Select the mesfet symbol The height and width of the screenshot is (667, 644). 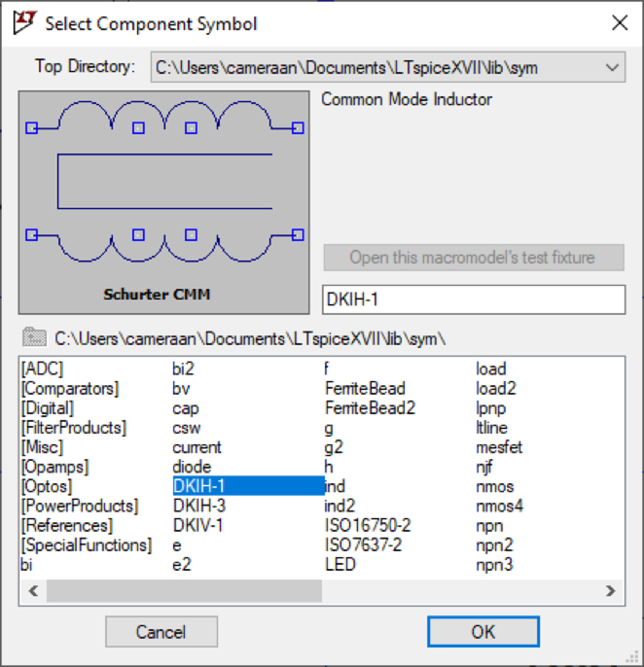pos(499,447)
